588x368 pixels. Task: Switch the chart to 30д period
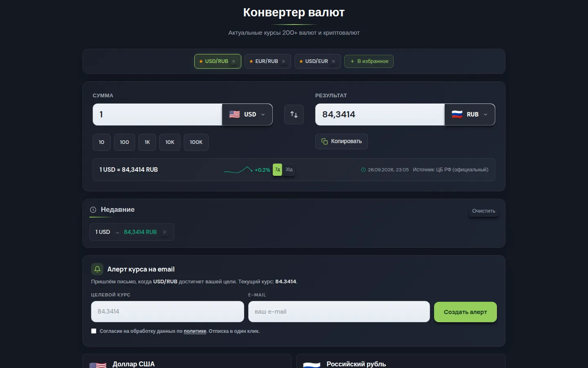click(x=289, y=170)
